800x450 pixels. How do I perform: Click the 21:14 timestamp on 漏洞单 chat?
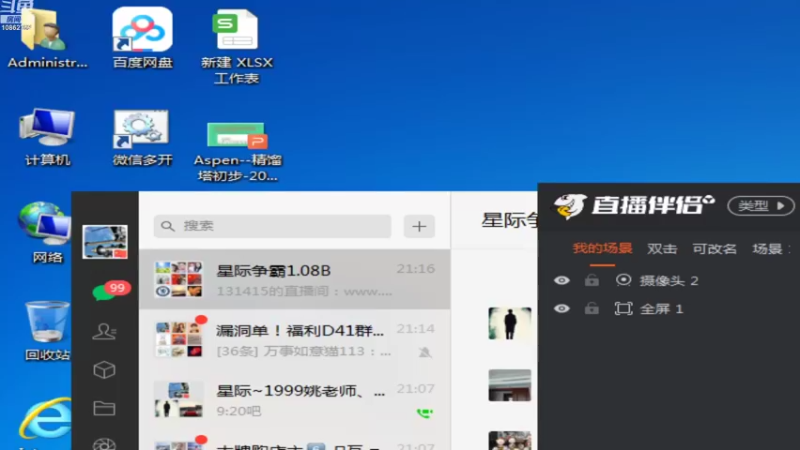(x=416, y=329)
